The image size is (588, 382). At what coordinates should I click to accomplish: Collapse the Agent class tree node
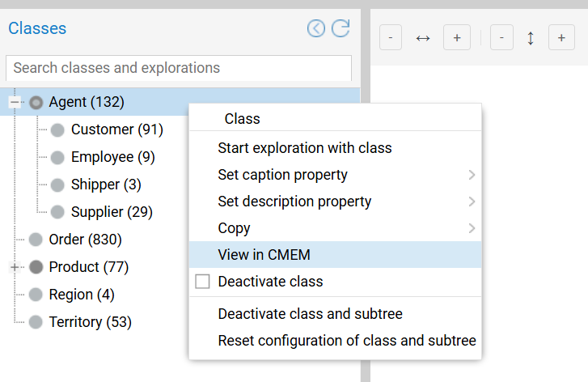pos(15,103)
